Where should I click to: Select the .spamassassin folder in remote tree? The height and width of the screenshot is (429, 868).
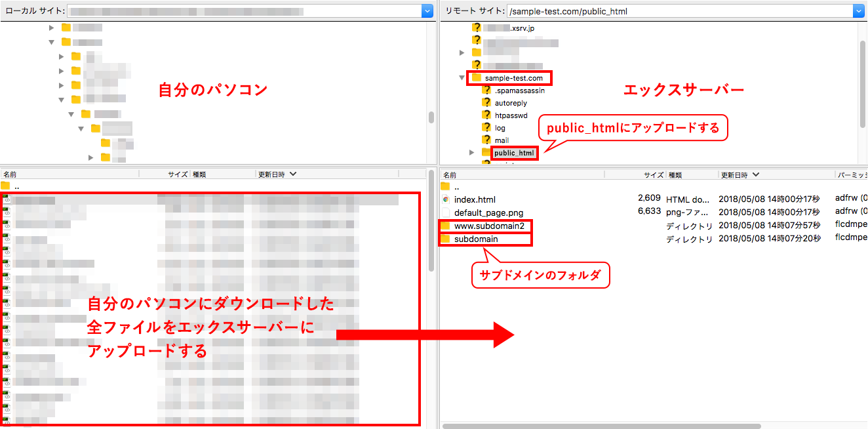point(520,91)
